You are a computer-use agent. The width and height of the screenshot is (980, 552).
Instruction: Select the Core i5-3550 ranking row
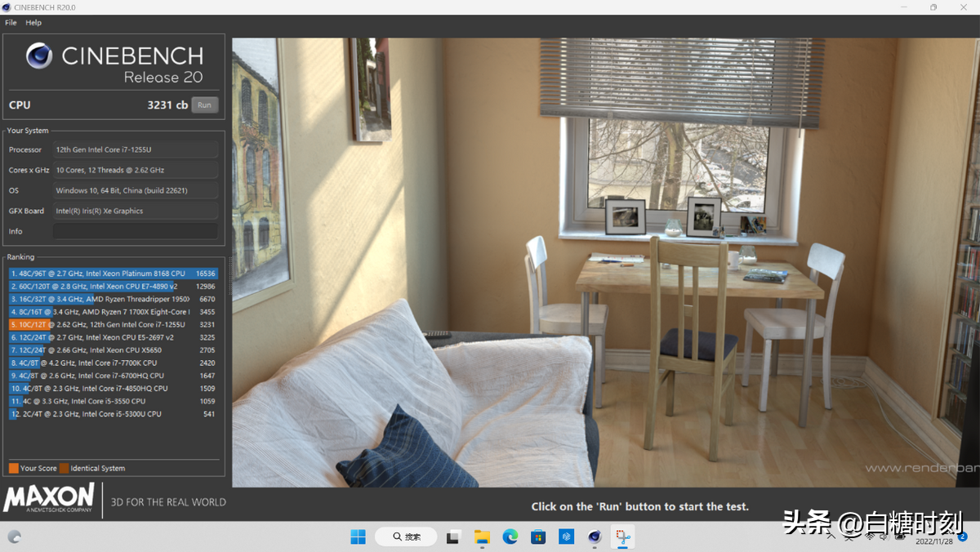click(x=114, y=401)
